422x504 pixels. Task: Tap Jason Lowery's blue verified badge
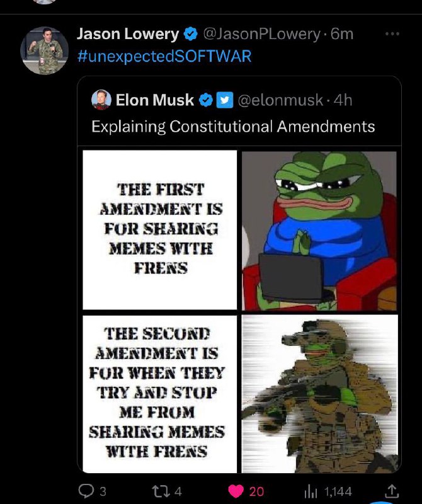coord(191,34)
